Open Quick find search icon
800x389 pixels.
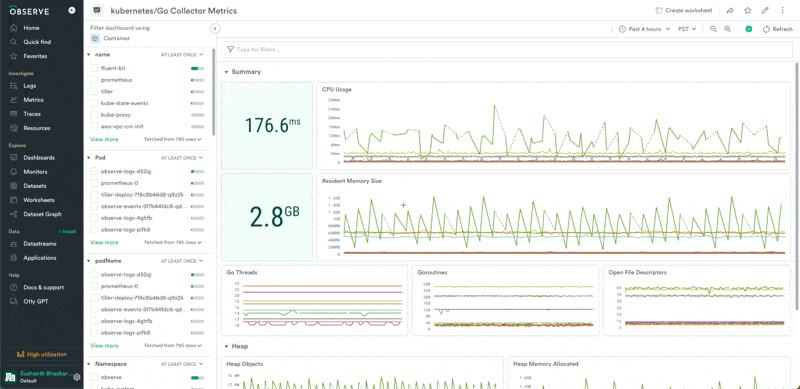13,42
